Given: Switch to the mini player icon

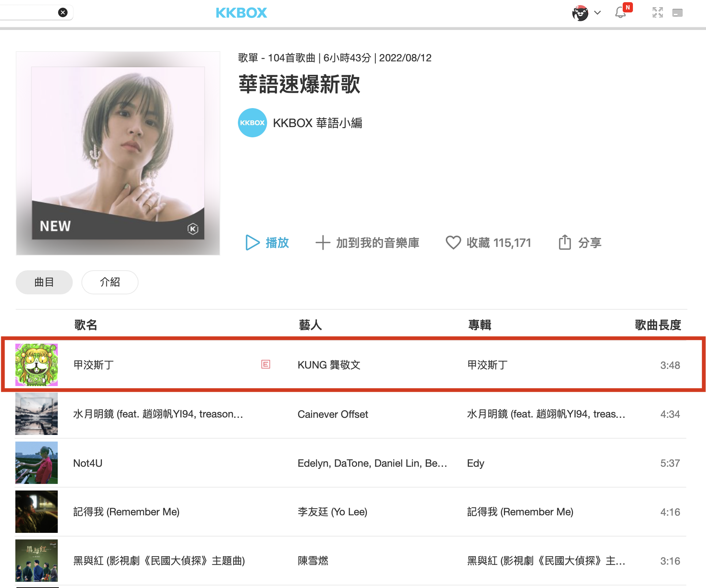Looking at the screenshot, I should pyautogui.click(x=677, y=13).
